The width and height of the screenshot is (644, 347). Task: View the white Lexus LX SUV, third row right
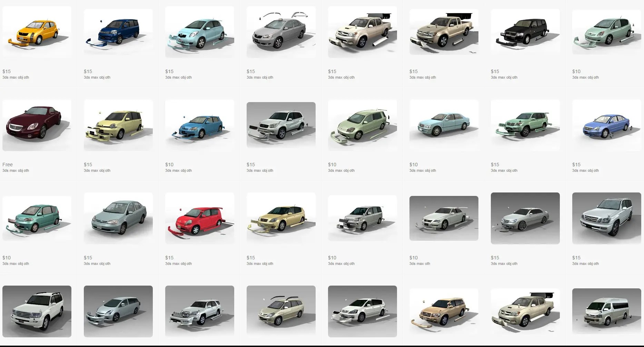(606, 218)
